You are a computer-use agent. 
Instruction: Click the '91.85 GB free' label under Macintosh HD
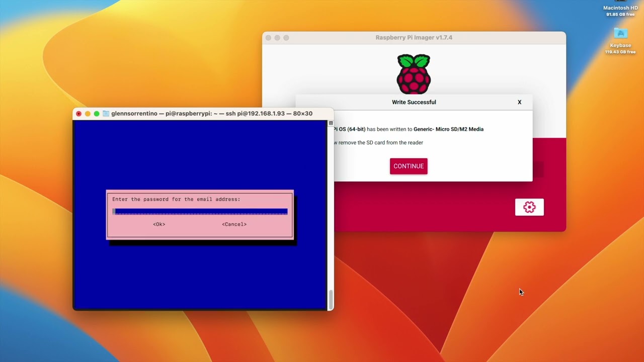(x=620, y=15)
